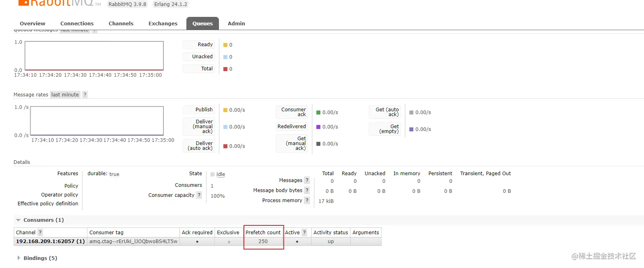The width and height of the screenshot is (644, 268).
Task: Open the Admin tab
Action: pyautogui.click(x=236, y=23)
